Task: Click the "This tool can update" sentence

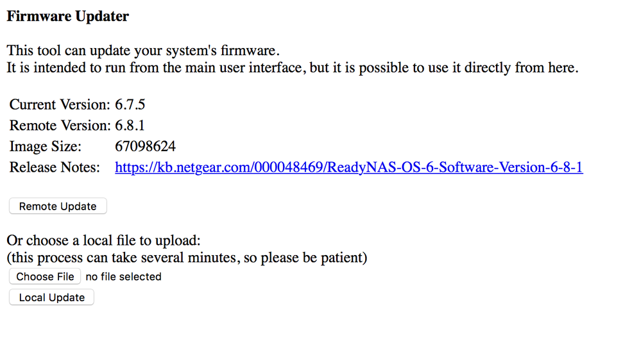Action: [x=143, y=51]
